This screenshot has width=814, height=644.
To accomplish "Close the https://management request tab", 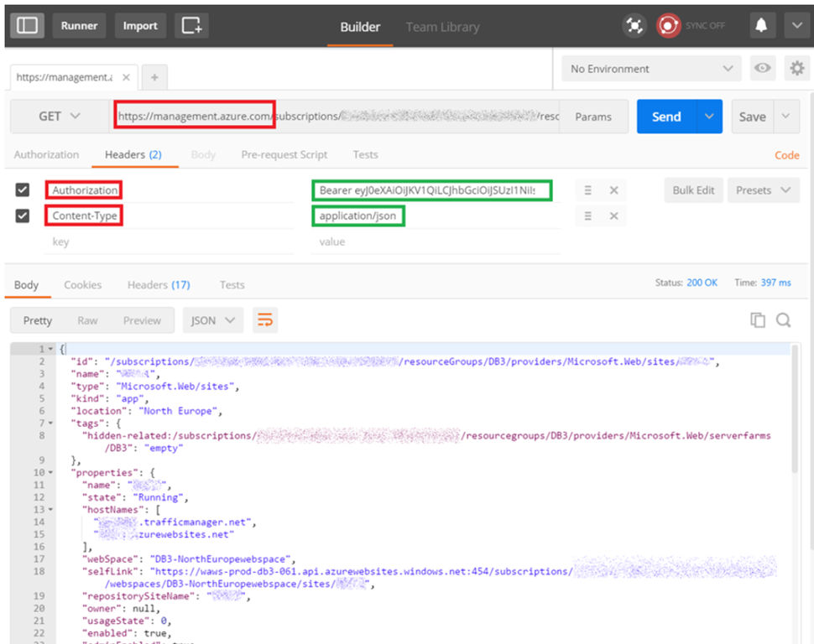I will click(126, 77).
